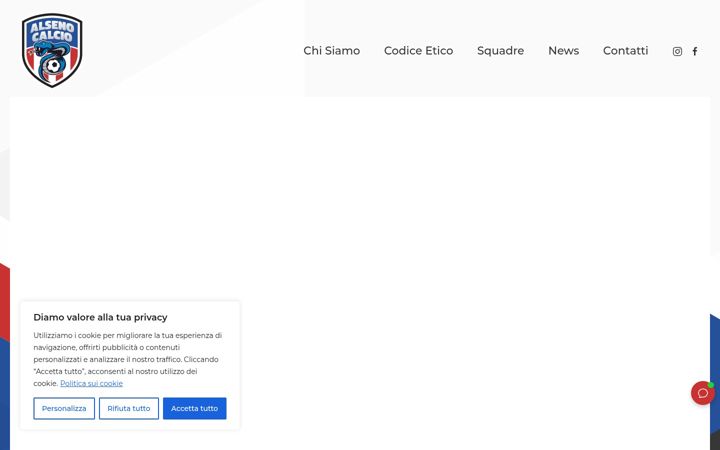The height and width of the screenshot is (450, 720).
Task: Navigate to Contatti
Action: 625,51
